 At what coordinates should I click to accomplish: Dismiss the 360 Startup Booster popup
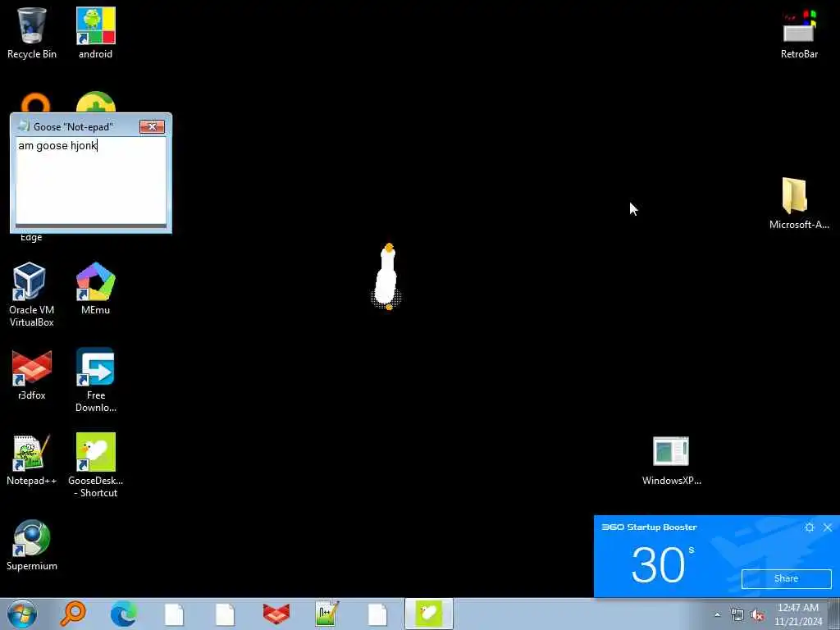click(828, 527)
